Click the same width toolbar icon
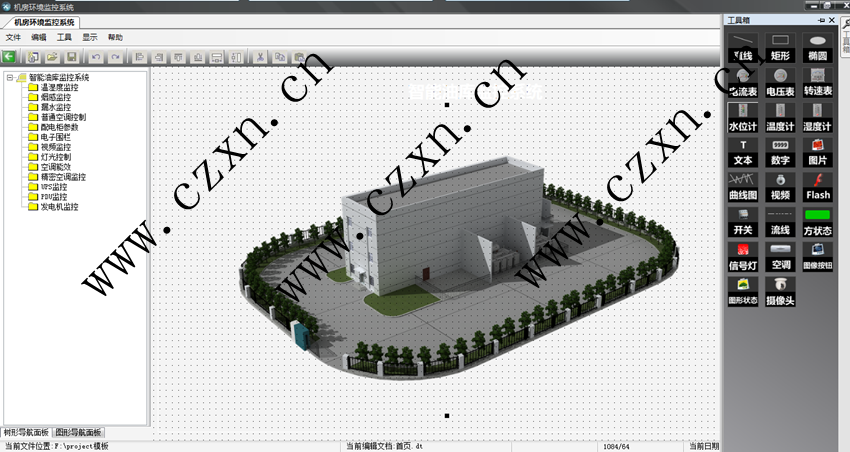The height and width of the screenshot is (452, 850). pos(217,56)
